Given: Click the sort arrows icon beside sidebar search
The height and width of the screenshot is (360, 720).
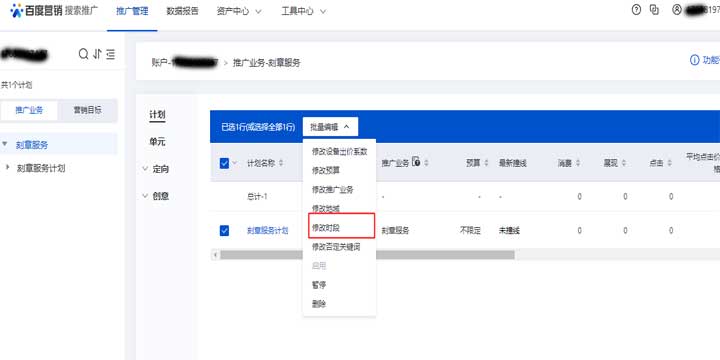Looking at the screenshot, I should click(x=97, y=54).
